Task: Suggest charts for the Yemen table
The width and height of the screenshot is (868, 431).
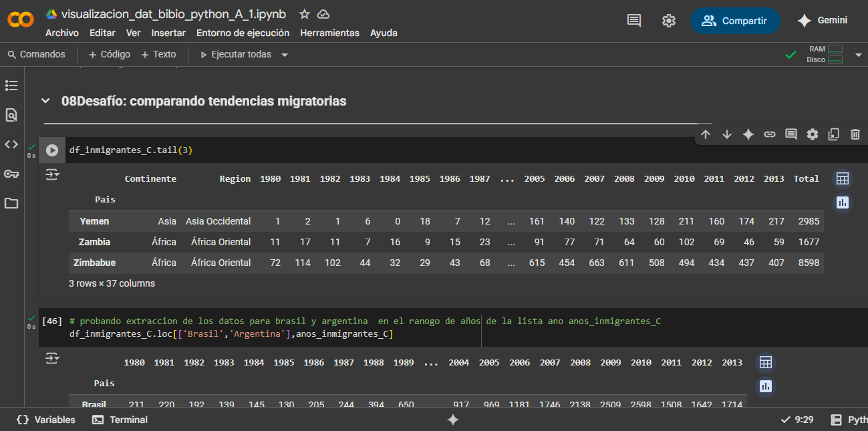Action: [x=843, y=202]
